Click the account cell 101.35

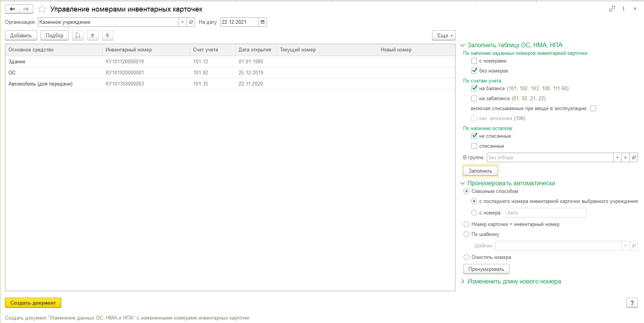[x=213, y=84]
